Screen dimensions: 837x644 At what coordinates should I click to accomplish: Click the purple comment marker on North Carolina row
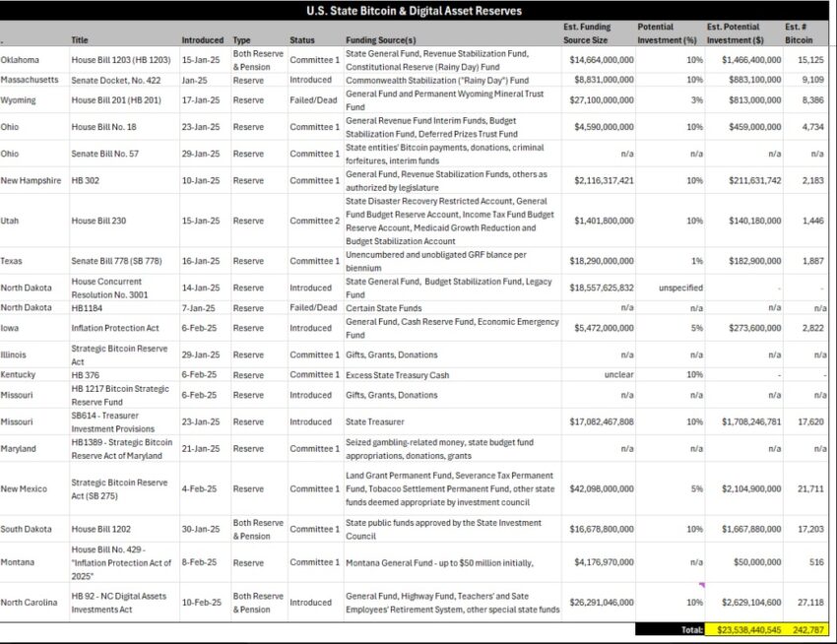pos(701,585)
